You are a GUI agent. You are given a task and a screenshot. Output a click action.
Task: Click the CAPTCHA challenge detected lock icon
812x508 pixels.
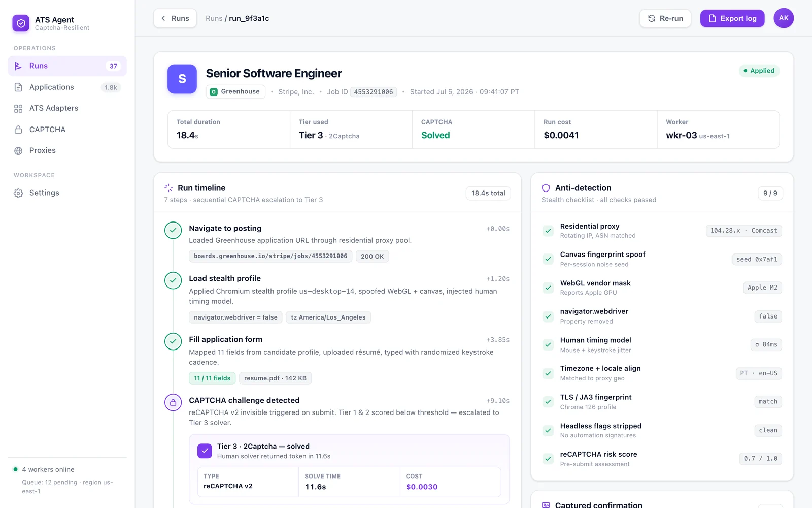(x=173, y=402)
